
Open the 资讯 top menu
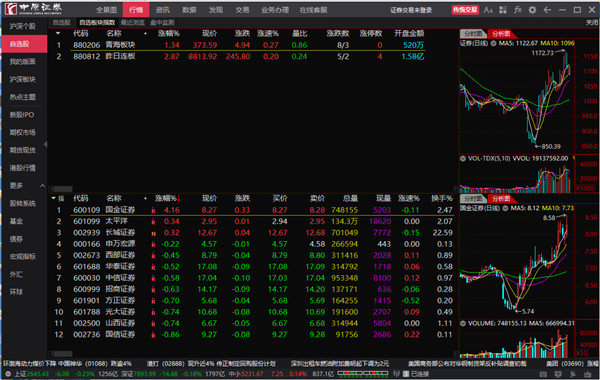[163, 10]
